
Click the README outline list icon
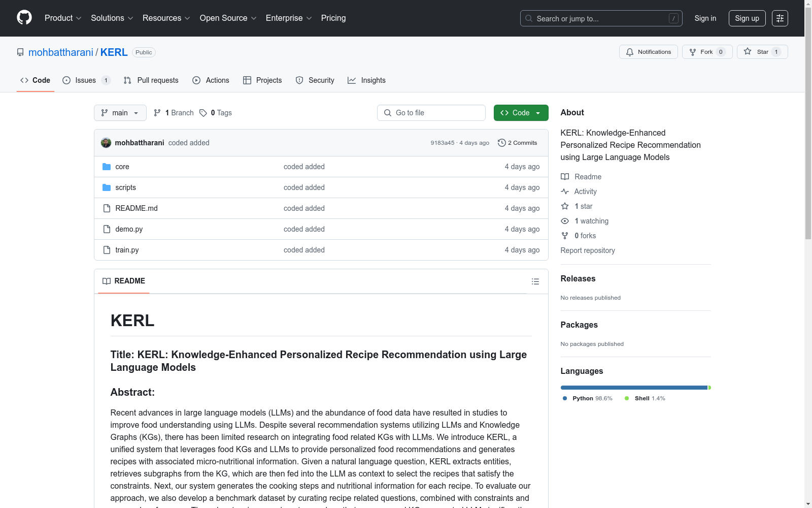(535, 281)
